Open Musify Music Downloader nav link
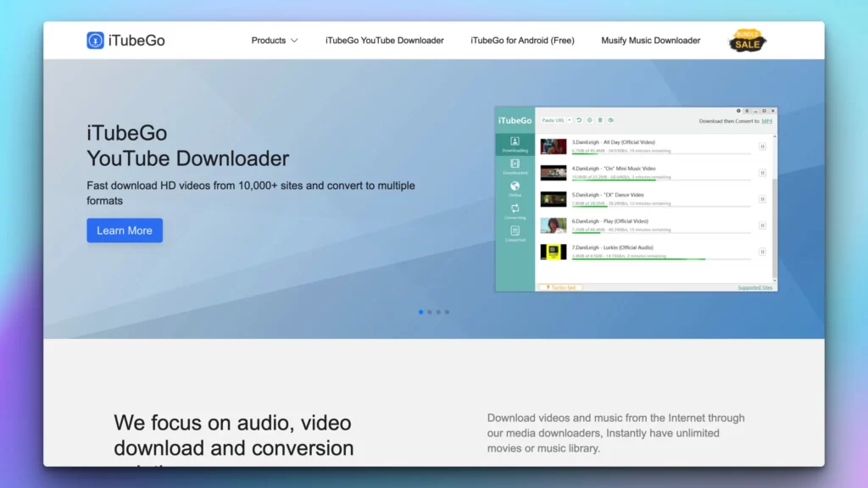The height and width of the screenshot is (488, 868). point(650,41)
